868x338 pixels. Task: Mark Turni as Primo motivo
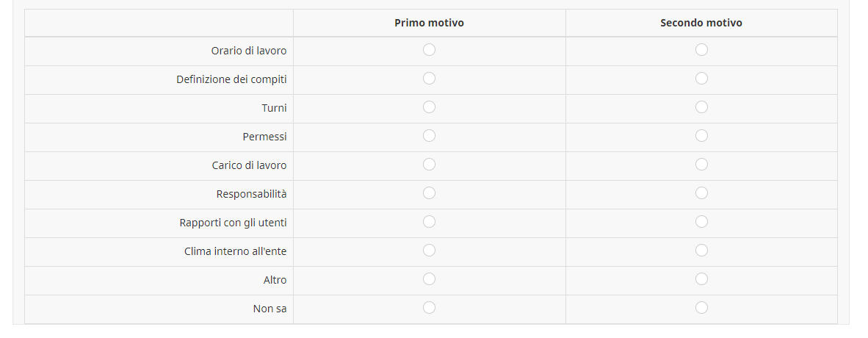(x=430, y=107)
